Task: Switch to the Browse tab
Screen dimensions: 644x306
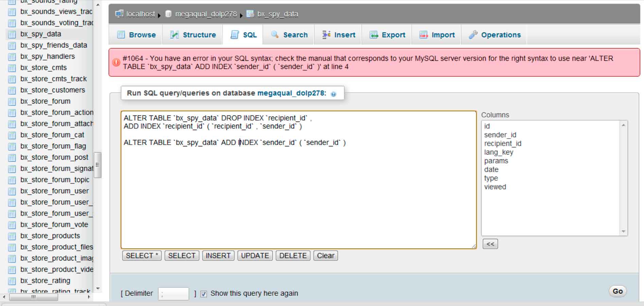Action: [136, 35]
